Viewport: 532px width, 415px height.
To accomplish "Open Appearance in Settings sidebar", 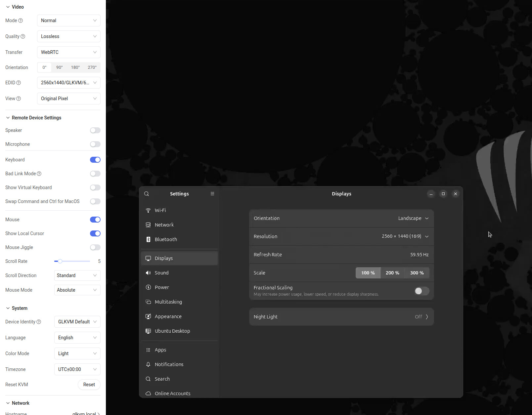I will (168, 316).
